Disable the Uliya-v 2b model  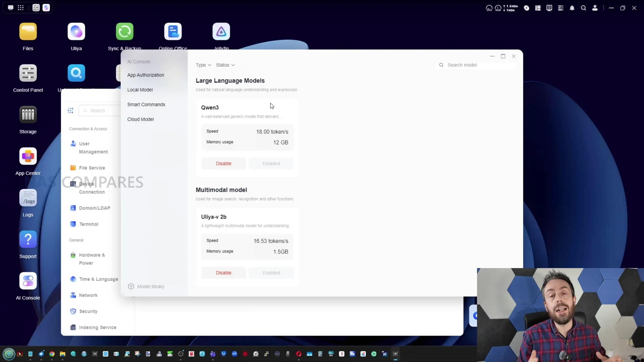(223, 273)
